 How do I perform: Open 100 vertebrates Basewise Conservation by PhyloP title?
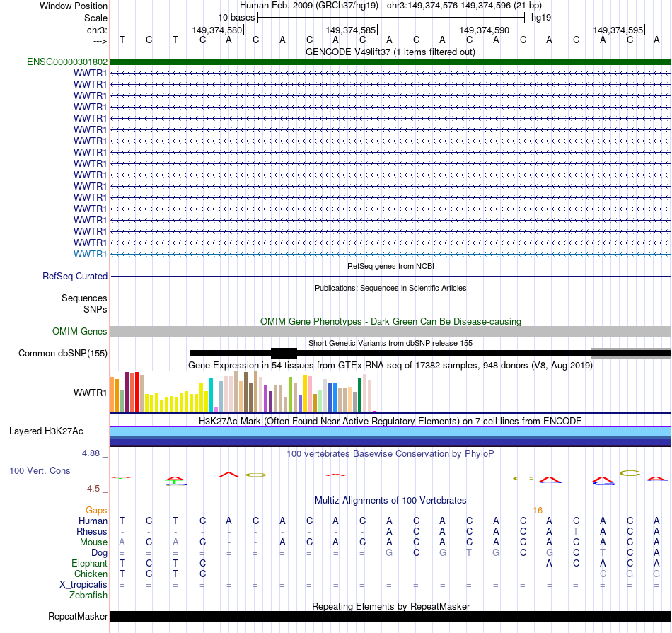pyautogui.click(x=390, y=453)
